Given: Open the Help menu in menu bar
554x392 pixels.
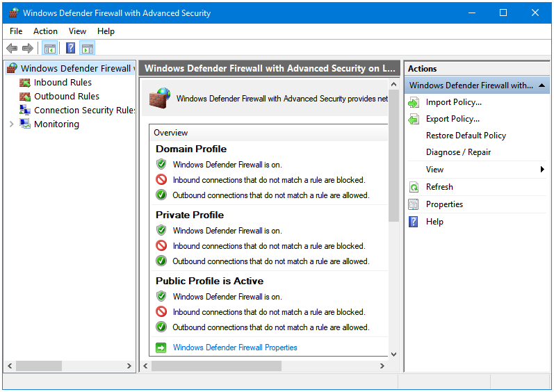Looking at the screenshot, I should (x=106, y=31).
